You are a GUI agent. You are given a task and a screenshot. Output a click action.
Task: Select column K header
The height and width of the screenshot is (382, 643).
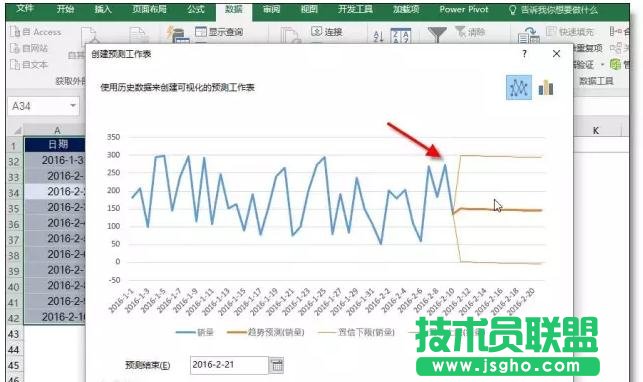coord(595,130)
